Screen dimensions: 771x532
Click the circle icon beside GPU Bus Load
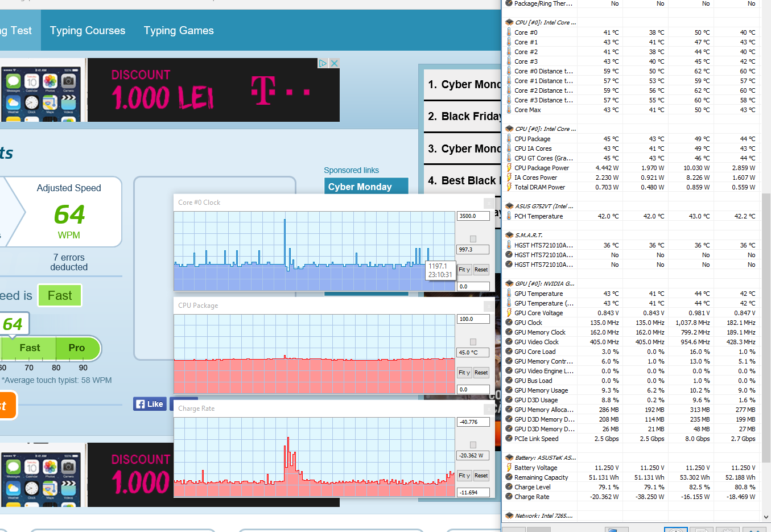[x=509, y=381]
